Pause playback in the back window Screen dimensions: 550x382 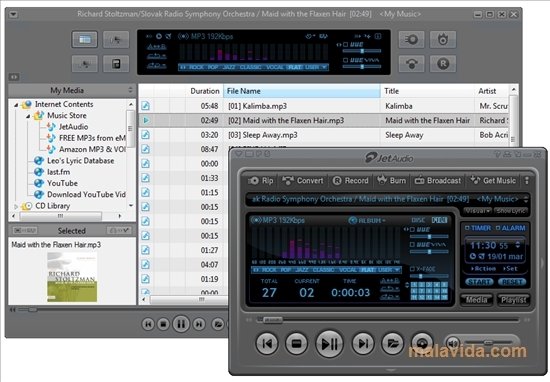click(181, 324)
